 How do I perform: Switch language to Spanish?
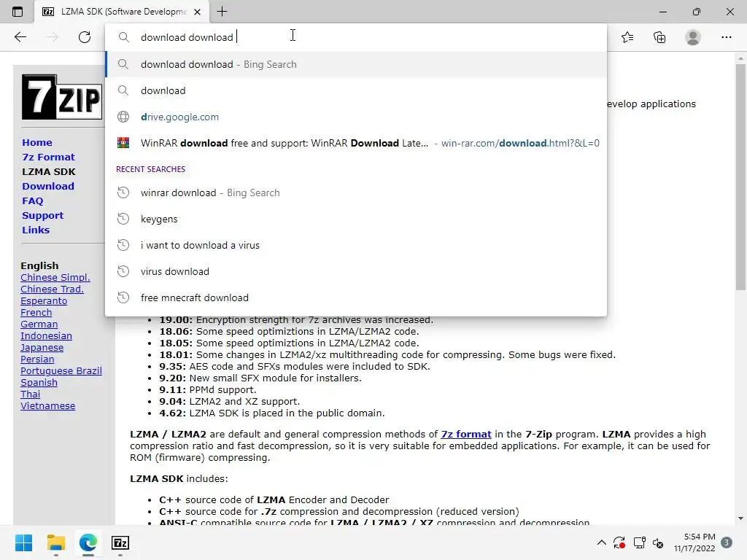click(39, 382)
